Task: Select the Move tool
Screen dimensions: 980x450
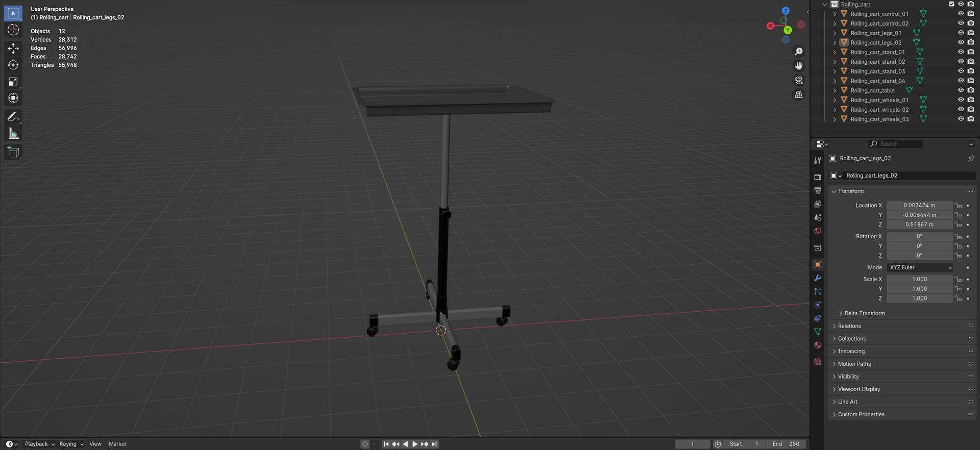Action: 13,48
